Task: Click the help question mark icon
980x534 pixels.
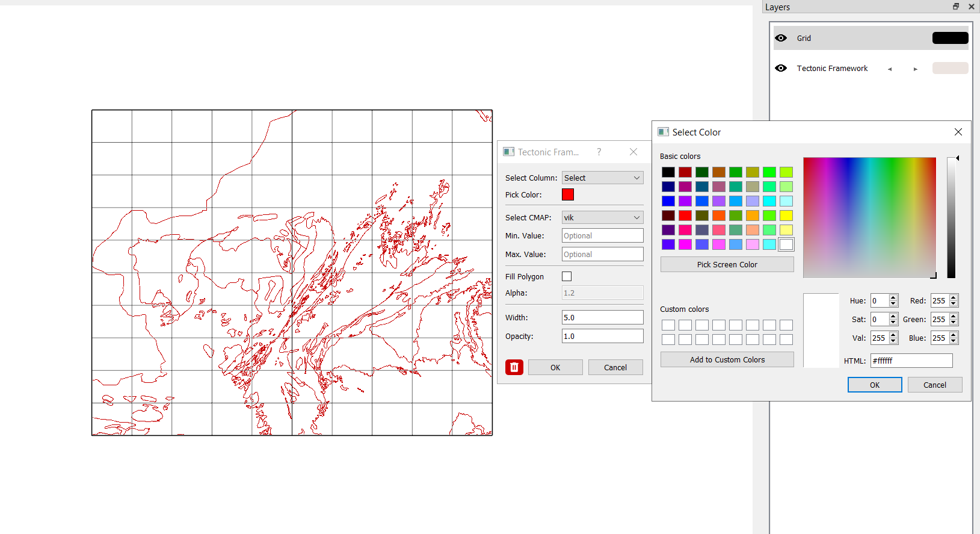Action: [599, 152]
